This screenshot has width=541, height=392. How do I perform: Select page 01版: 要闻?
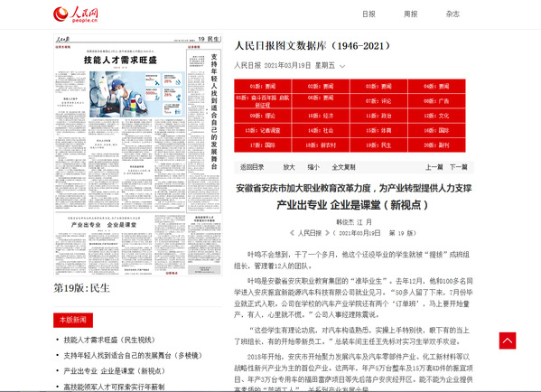coord(263,87)
